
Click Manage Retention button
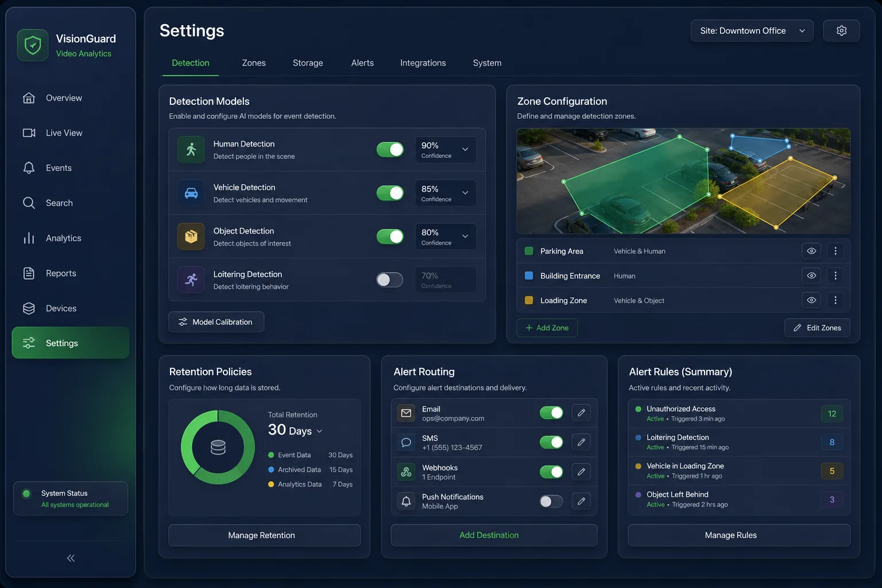pos(265,535)
